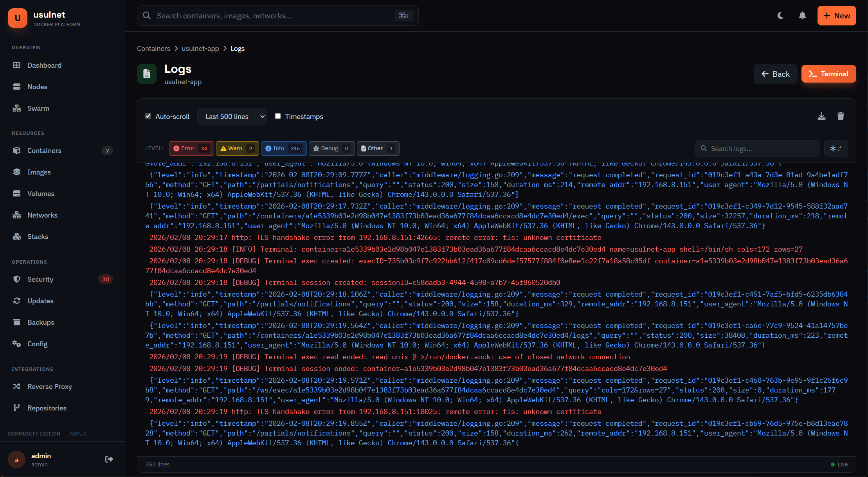
Task: Open the Last 500 lines dropdown
Action: 232,116
